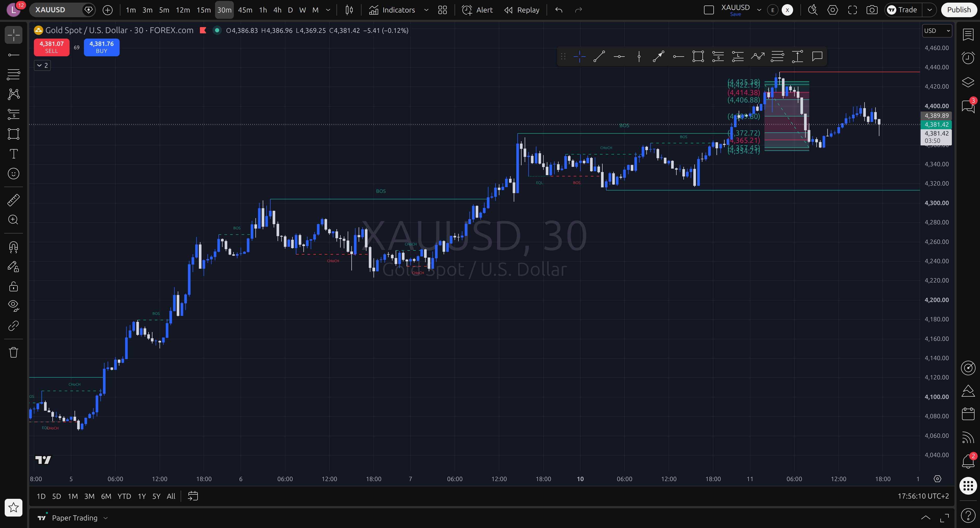Take a chart snapshot with camera icon
Screen dimensions: 980x528
(872, 10)
